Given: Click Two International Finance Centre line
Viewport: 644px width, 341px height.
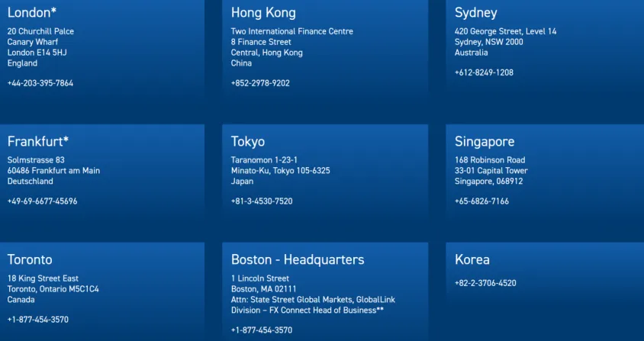Looking at the screenshot, I should point(292,31).
